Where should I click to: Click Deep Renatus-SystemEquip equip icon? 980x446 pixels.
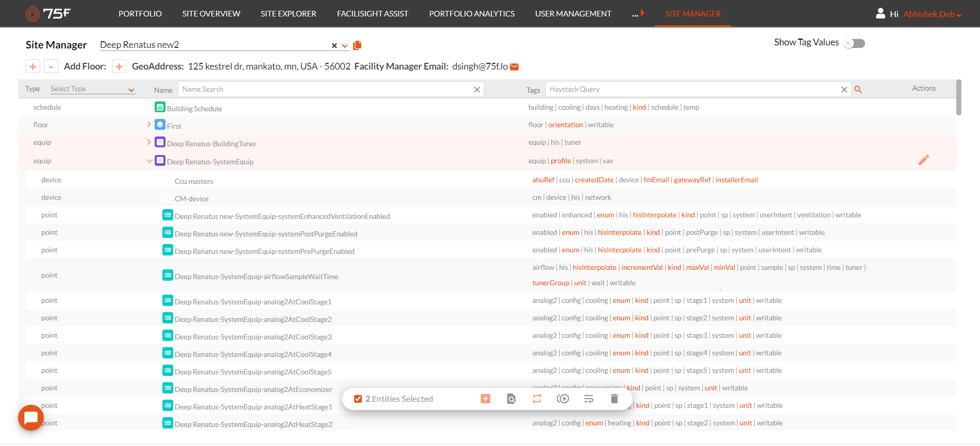coord(160,160)
